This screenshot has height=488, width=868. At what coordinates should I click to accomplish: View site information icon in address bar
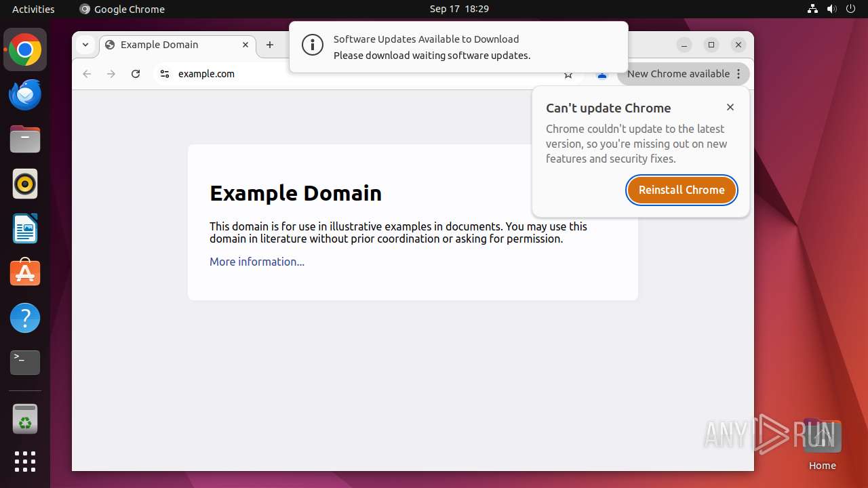coord(164,74)
